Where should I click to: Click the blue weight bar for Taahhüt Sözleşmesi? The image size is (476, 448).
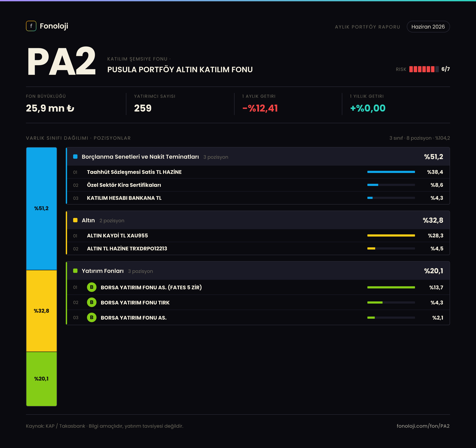coord(391,172)
